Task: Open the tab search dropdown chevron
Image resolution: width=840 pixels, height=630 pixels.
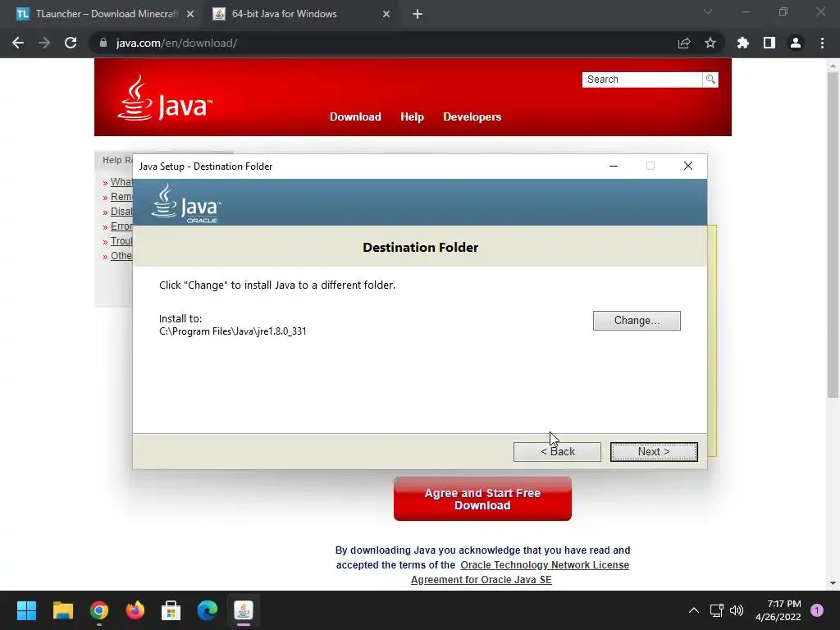Action: [x=708, y=11]
